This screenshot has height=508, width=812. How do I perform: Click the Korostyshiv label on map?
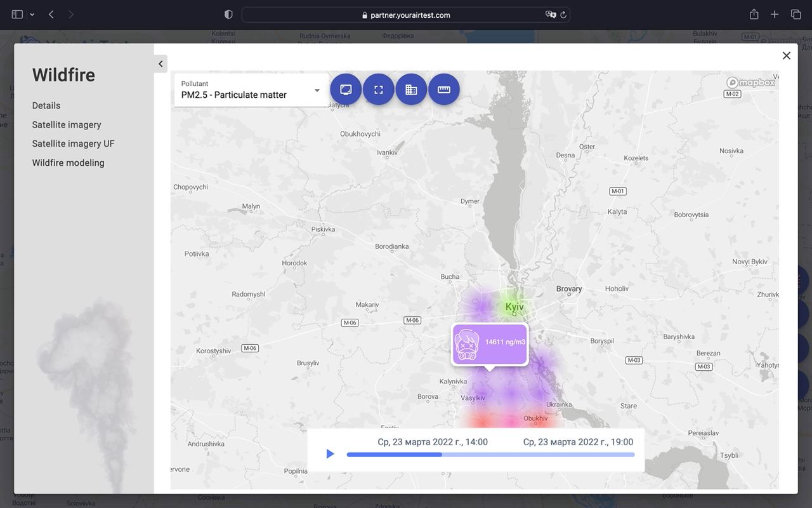click(x=214, y=351)
